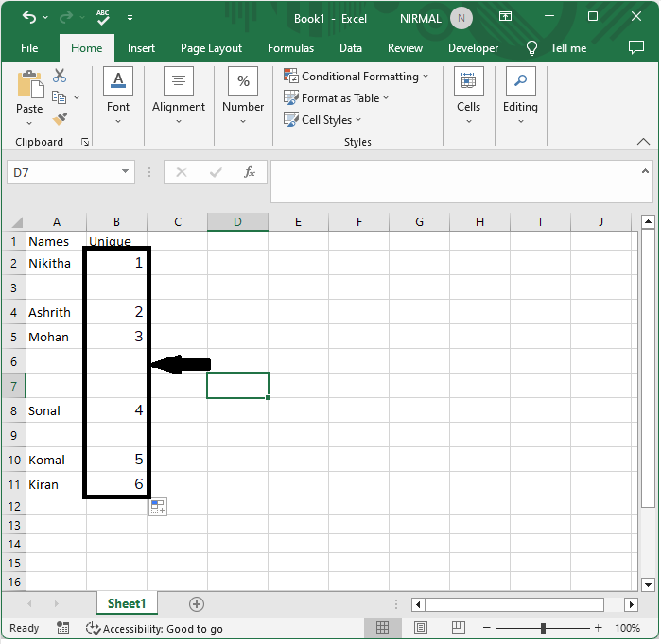The image size is (661, 644).
Task: Open the Clipboard dialog launcher
Action: 85,142
